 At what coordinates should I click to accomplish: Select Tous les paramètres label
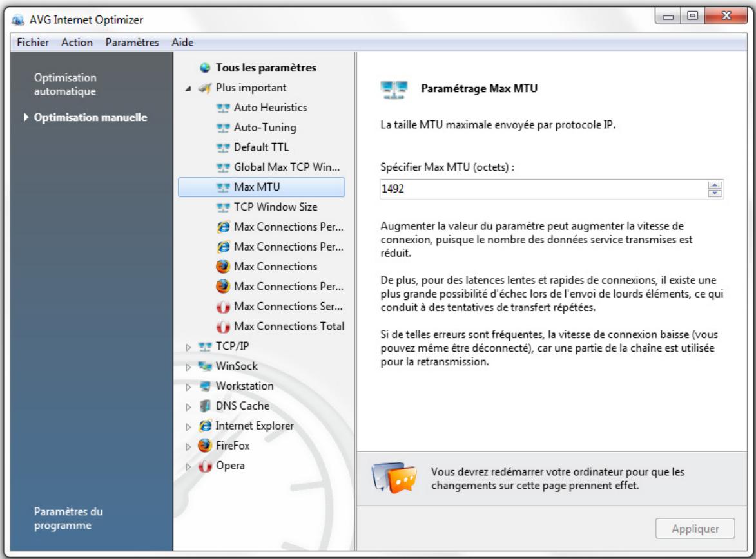click(x=266, y=68)
